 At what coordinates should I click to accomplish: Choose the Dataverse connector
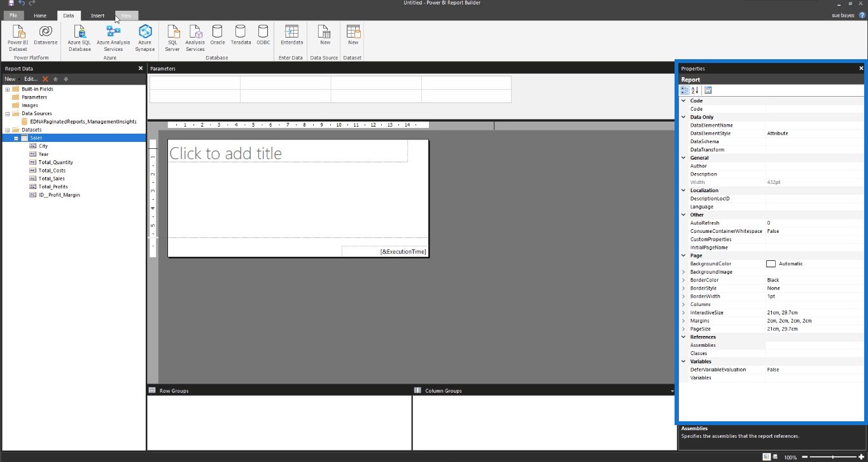click(45, 36)
